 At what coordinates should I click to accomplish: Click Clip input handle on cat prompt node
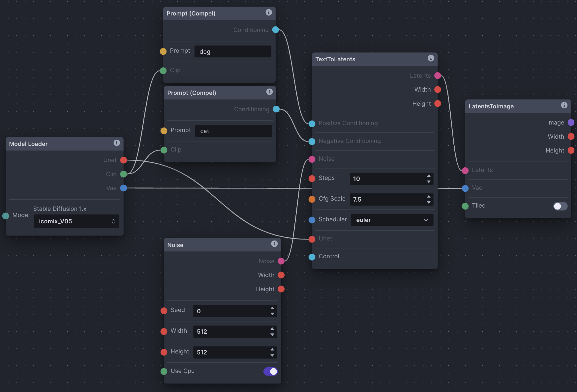click(x=164, y=150)
